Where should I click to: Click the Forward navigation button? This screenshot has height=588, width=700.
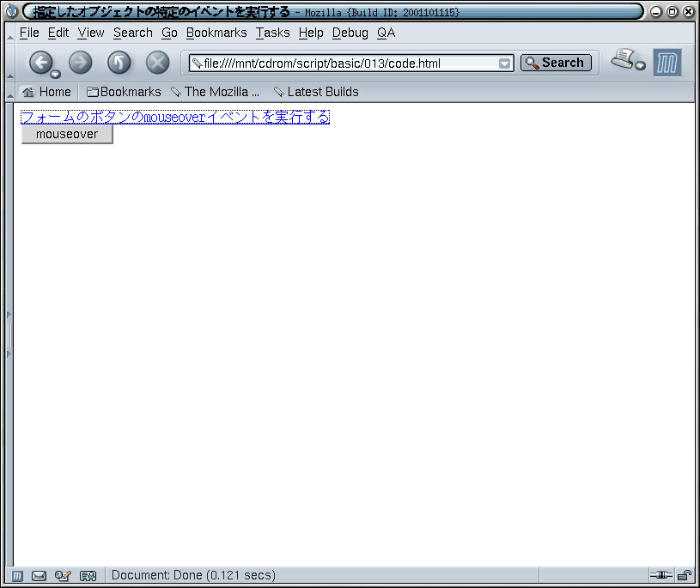tap(81, 62)
